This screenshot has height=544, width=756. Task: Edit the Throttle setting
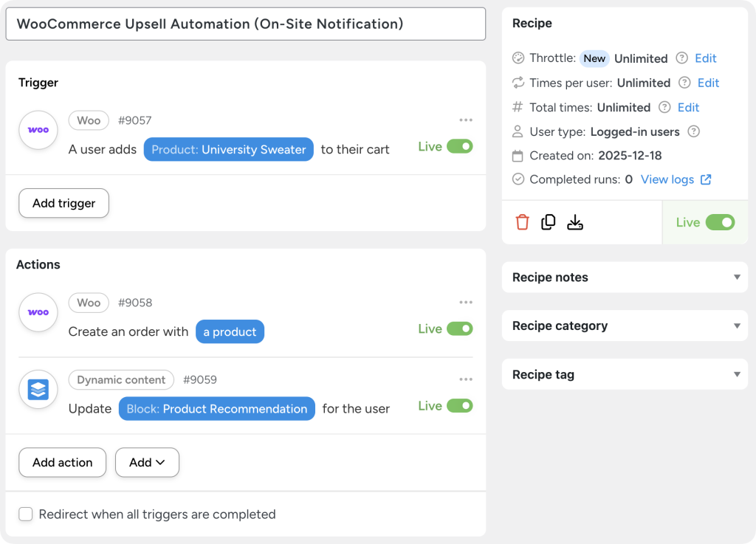coord(705,58)
